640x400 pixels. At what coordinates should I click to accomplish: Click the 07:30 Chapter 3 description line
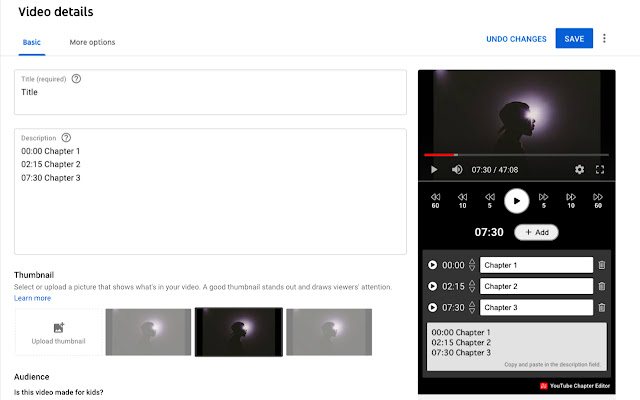[51, 178]
